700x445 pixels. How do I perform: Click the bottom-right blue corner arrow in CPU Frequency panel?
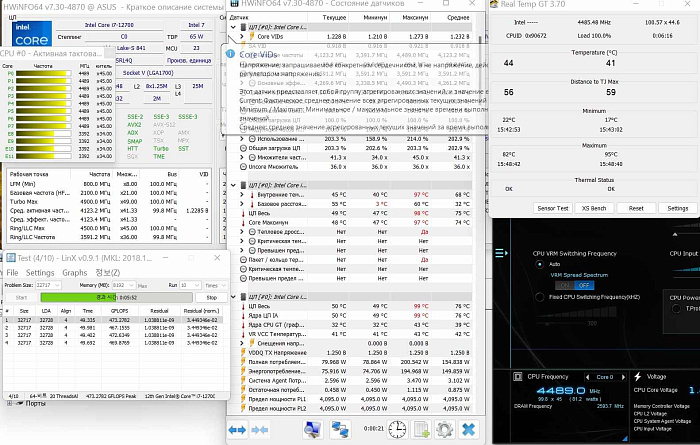(625, 438)
